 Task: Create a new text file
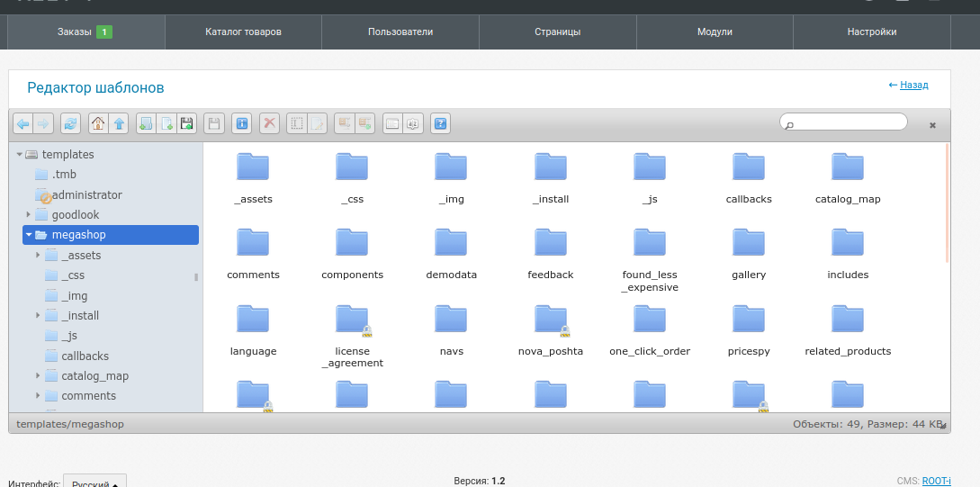tap(166, 123)
